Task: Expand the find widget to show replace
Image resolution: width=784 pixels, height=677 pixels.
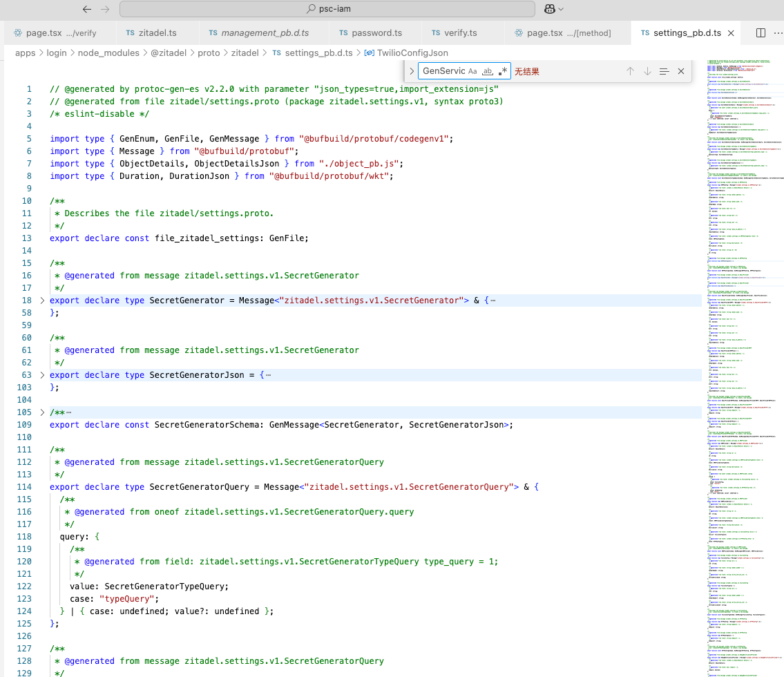Action: [412, 72]
